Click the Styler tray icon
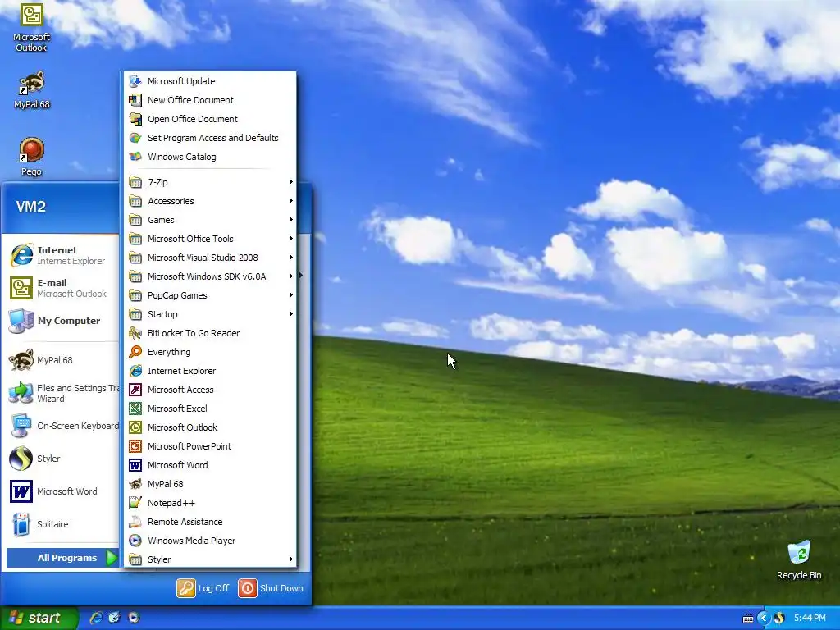The width and height of the screenshot is (840, 630). [779, 619]
